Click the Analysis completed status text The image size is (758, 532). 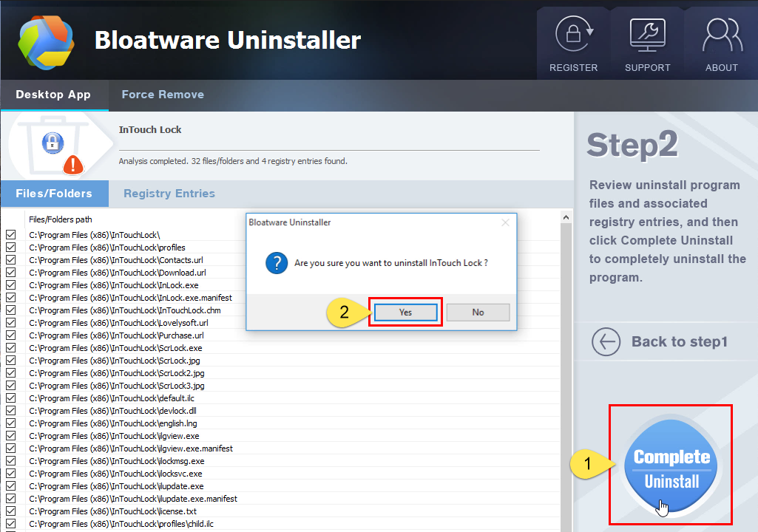click(233, 161)
